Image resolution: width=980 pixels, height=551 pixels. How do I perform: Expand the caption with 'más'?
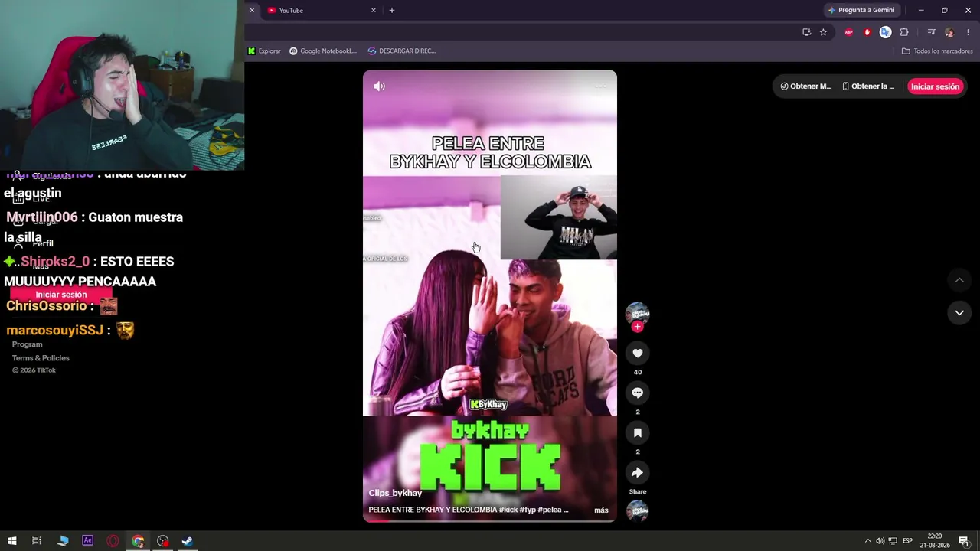point(601,510)
